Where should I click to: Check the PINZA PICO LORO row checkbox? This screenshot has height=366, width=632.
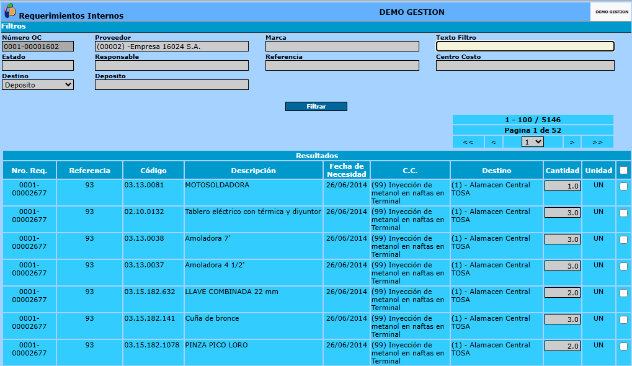624,346
